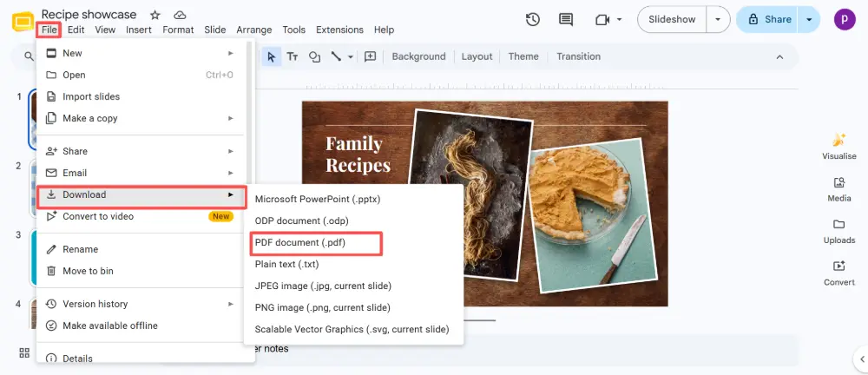The width and height of the screenshot is (868, 375).
Task: Open the Share options dropdown arrow
Action: tap(809, 19)
